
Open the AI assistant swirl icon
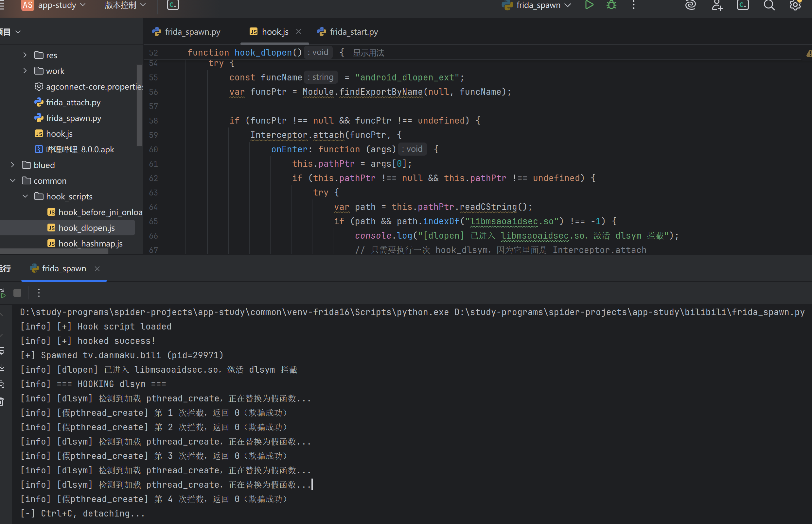click(x=690, y=5)
